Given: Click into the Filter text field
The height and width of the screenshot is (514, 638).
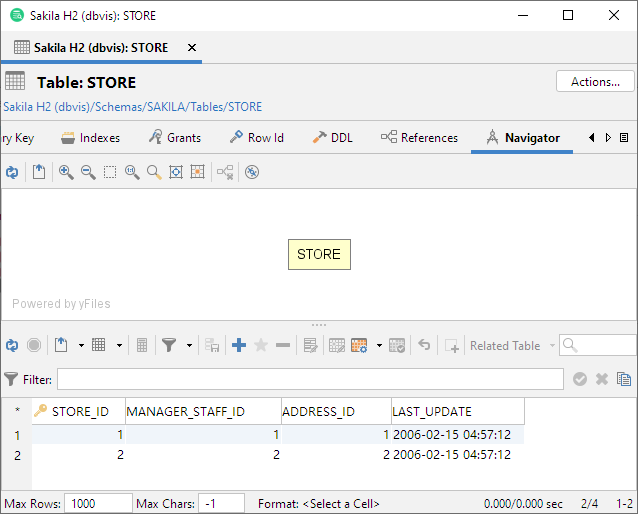Looking at the screenshot, I should tap(310, 379).
